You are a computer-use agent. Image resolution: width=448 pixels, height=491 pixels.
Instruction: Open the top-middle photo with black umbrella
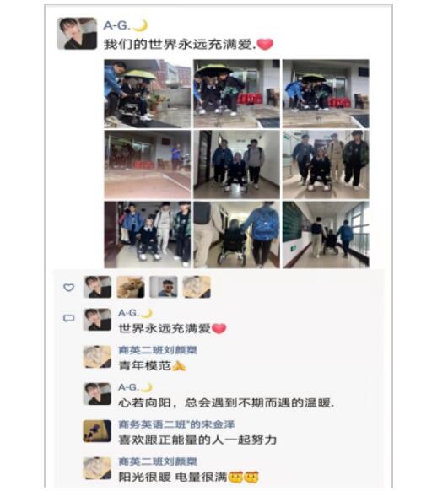pyautogui.click(x=237, y=94)
